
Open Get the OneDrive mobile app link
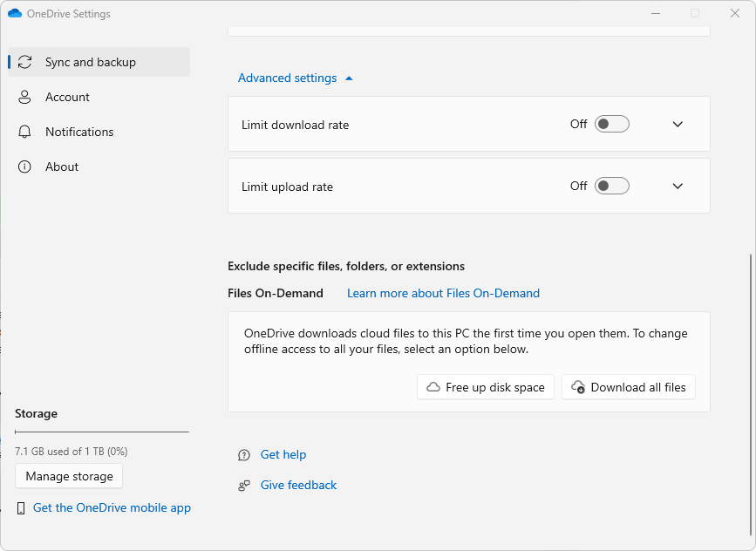click(112, 507)
